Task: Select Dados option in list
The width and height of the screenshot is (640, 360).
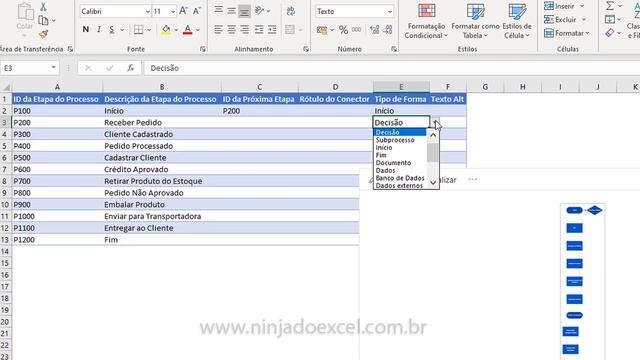Action: (385, 171)
